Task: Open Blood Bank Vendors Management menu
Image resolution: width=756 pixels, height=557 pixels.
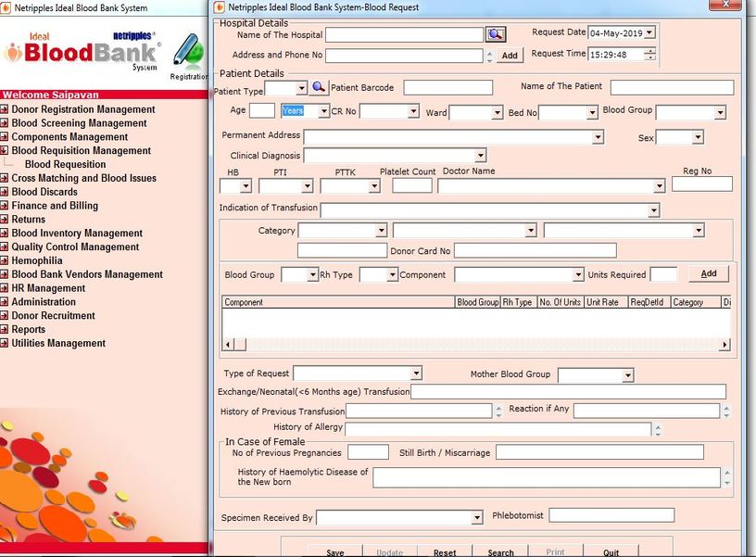Action: [x=87, y=274]
